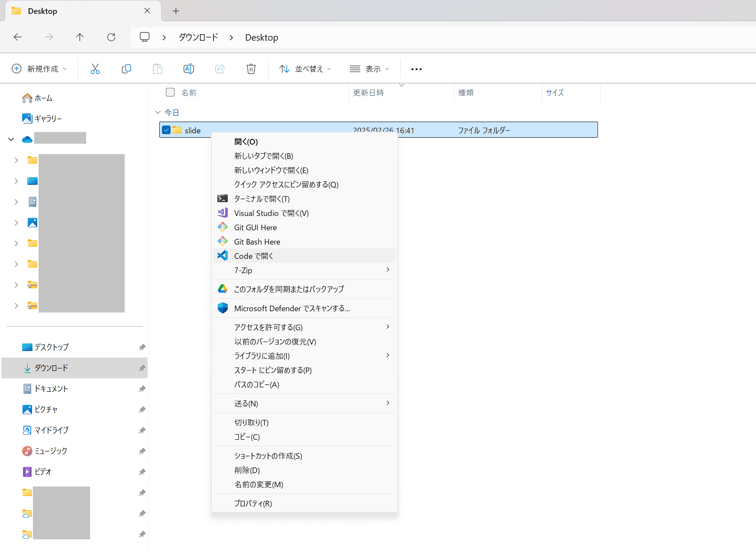The width and height of the screenshot is (756, 551).
Task: Click the Cut scissors icon in toolbar
Action: click(x=95, y=69)
